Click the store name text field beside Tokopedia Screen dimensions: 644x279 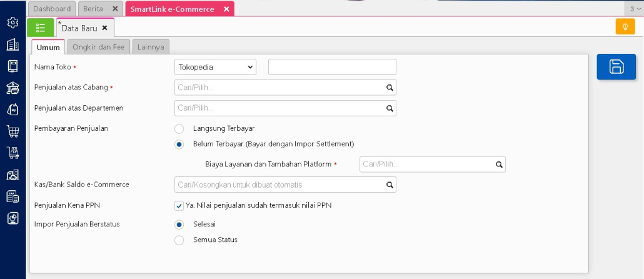coord(332,67)
